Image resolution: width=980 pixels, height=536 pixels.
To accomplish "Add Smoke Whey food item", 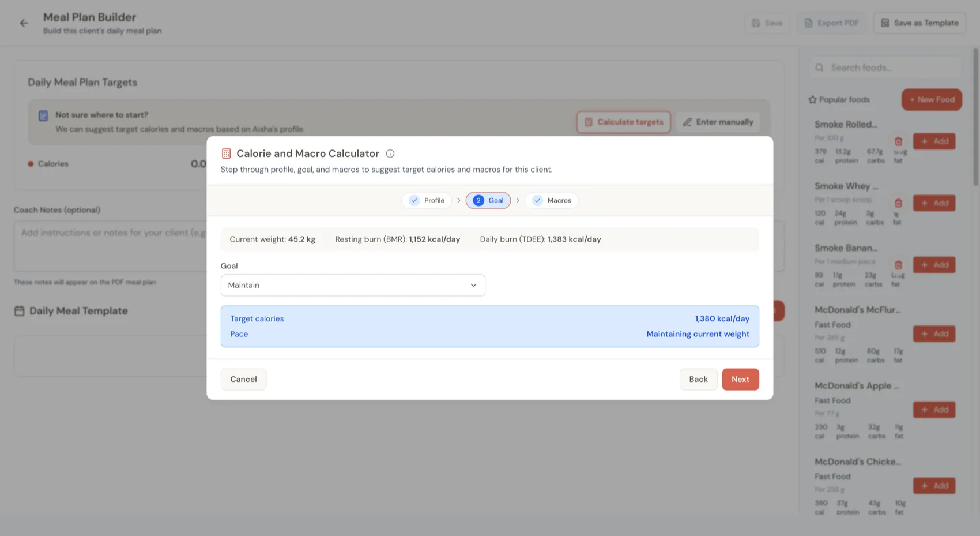I will [x=934, y=203].
